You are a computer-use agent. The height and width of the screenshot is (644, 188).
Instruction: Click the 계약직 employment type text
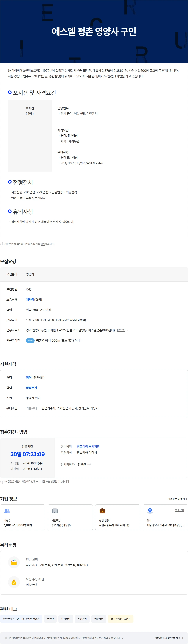click(30, 299)
